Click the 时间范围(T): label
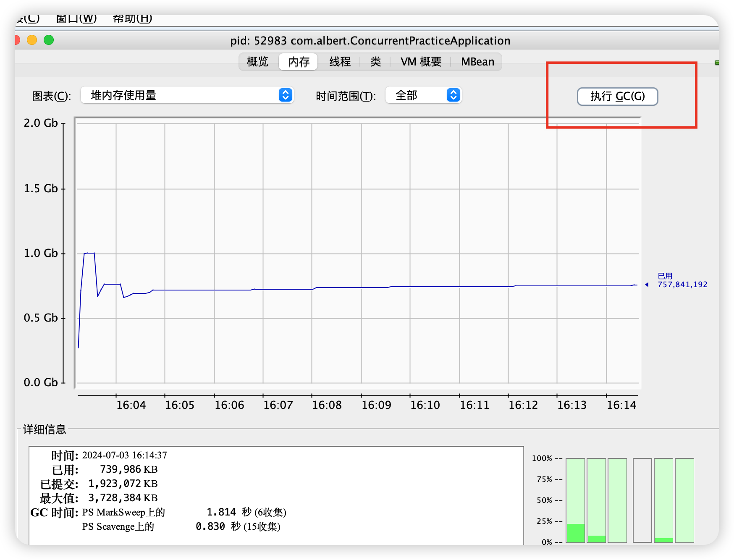This screenshot has height=560, width=734. click(346, 96)
